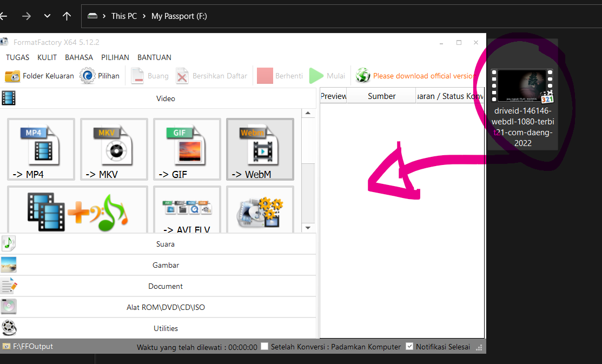Click the scroll down arrow in video list
Viewport: 602px width, 364px height.
[x=308, y=228]
